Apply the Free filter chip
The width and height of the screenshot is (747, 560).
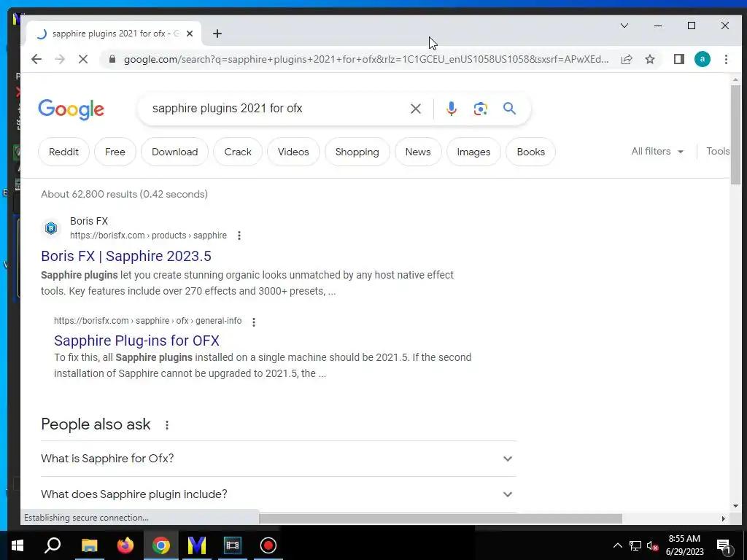[115, 152]
